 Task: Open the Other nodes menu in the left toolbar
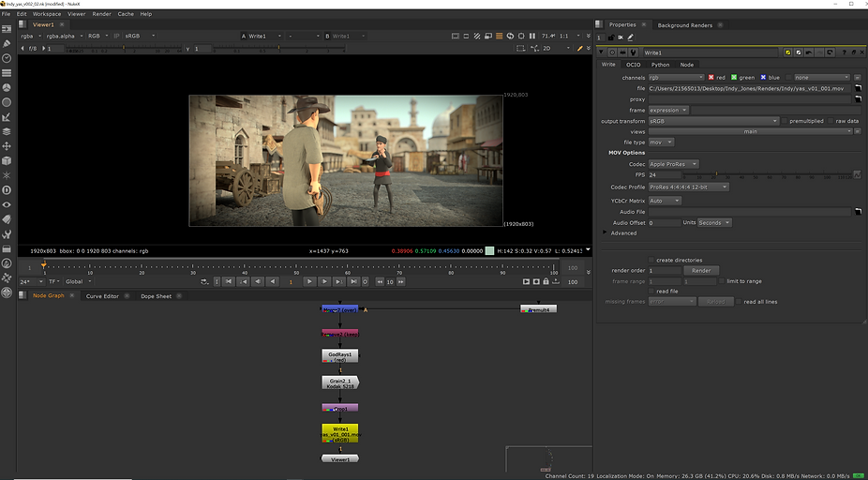point(7,248)
